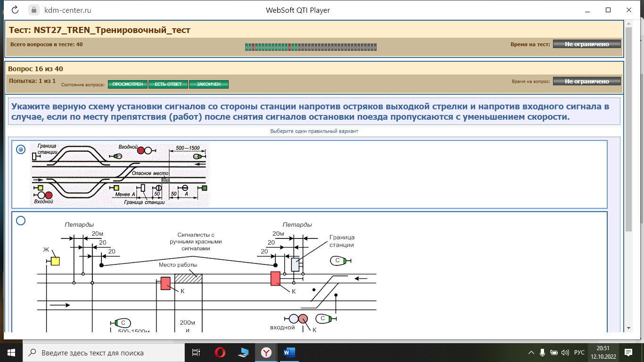Screen dimensions: 644x362
Task: Open Task View on the taskbar
Action: pos(196,352)
